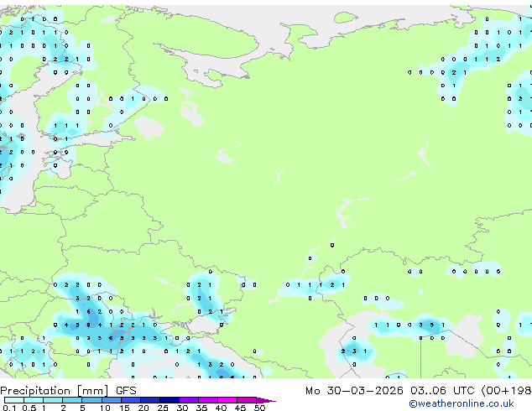Click legend scale value '25'

tap(163, 408)
